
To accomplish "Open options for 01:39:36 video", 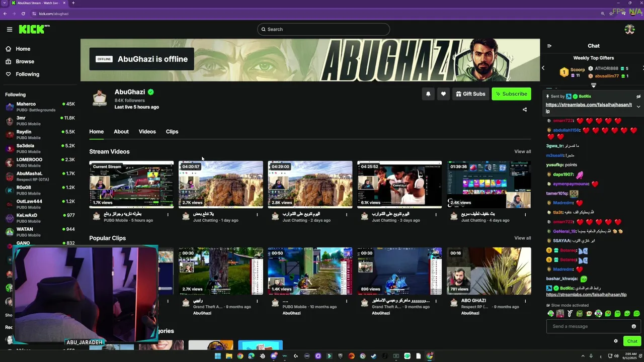I will (525, 215).
